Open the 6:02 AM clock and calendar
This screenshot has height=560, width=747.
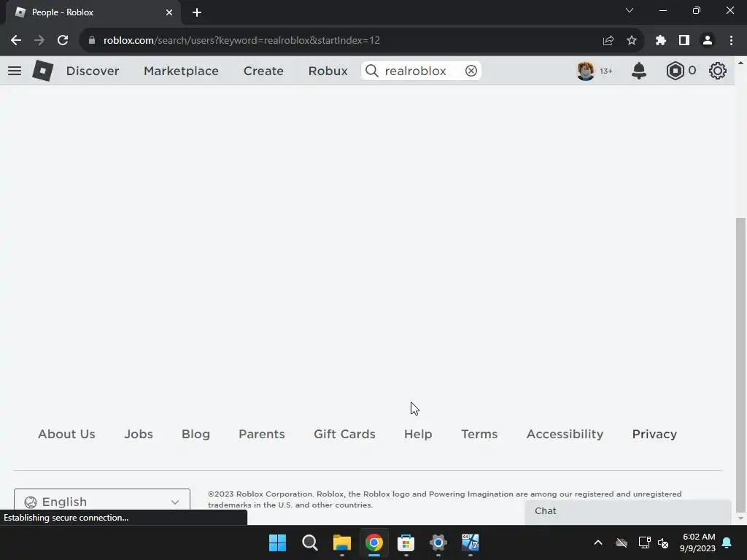[x=698, y=542]
